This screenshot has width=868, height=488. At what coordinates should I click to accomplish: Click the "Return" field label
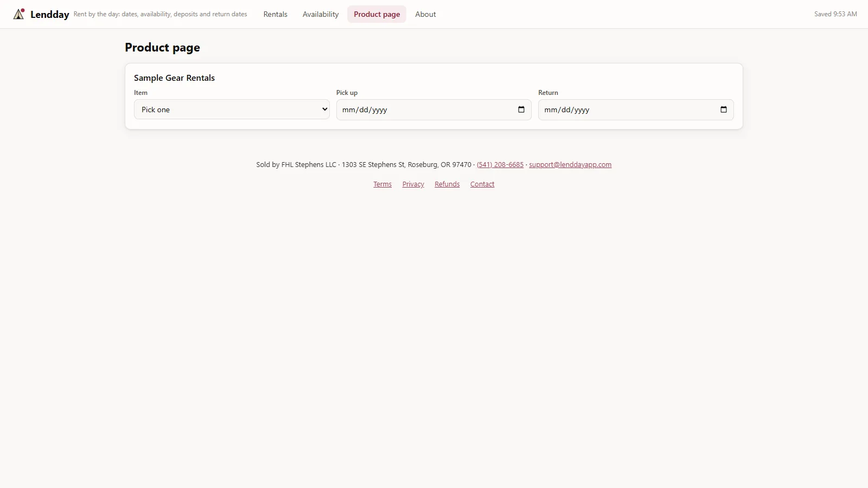tap(548, 93)
